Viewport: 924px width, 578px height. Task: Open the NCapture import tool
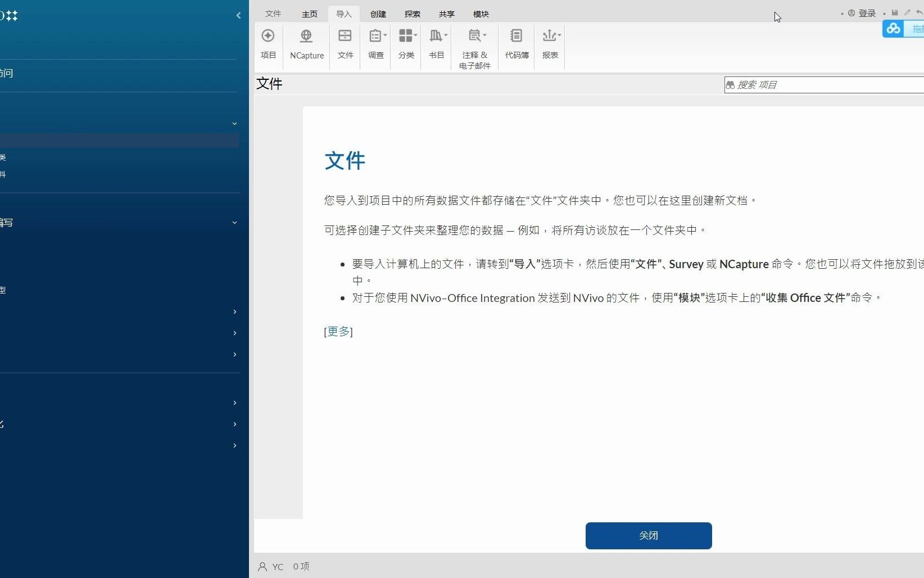(x=307, y=44)
